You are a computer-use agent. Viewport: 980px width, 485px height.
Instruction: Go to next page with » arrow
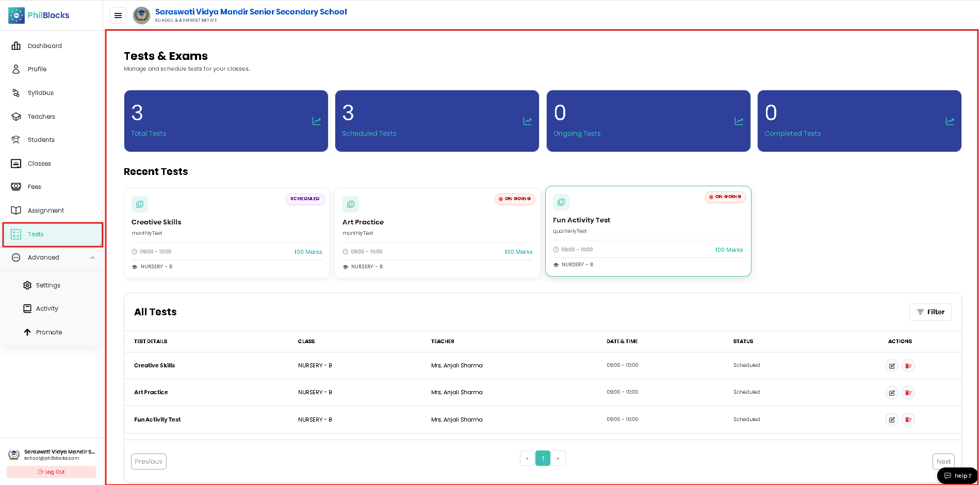click(x=558, y=458)
